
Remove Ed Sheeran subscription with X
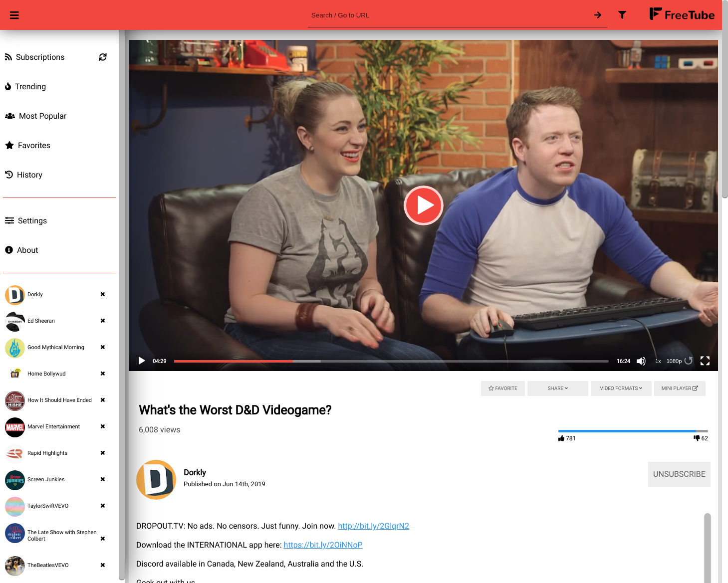coord(103,321)
